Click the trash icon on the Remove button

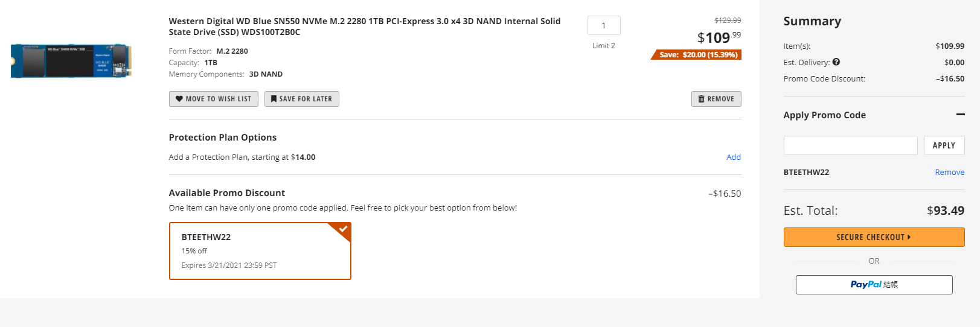click(x=701, y=99)
